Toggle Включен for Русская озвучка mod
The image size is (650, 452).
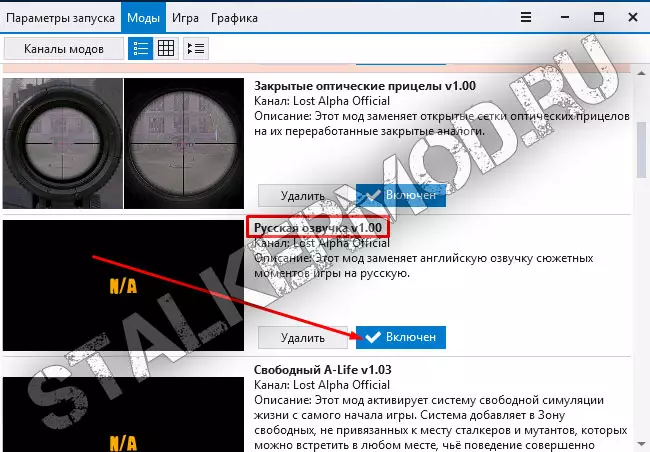(x=401, y=337)
